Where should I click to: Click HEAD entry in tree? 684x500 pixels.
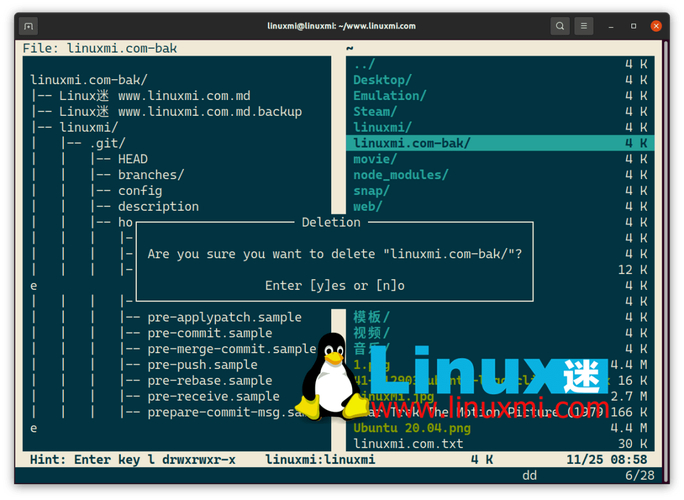point(133,159)
